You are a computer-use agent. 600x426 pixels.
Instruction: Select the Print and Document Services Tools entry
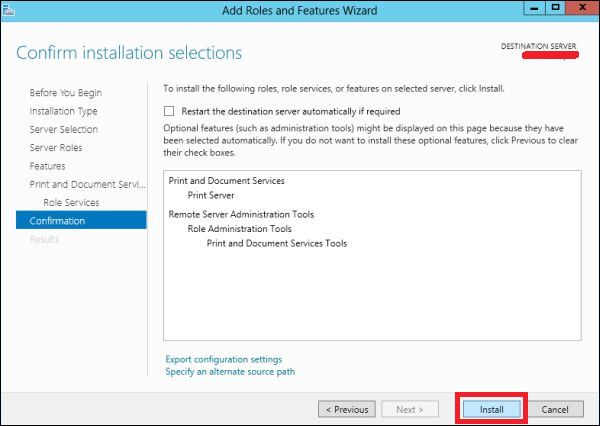pyautogui.click(x=276, y=243)
